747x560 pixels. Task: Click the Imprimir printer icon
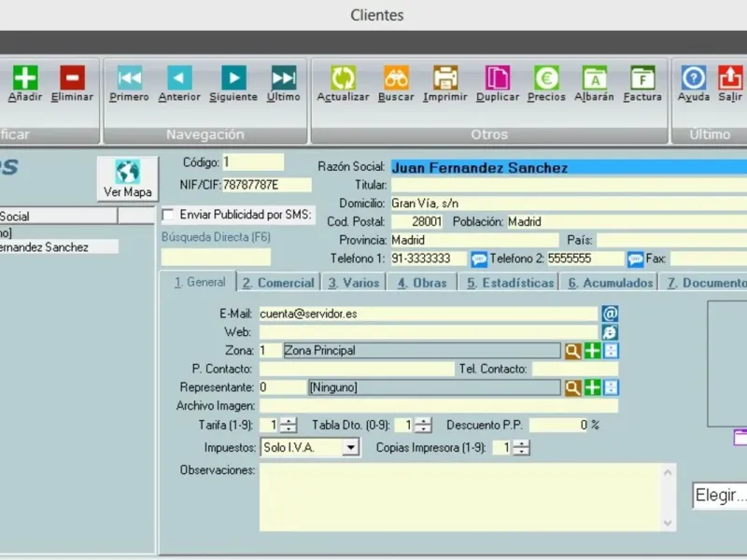pyautogui.click(x=445, y=77)
